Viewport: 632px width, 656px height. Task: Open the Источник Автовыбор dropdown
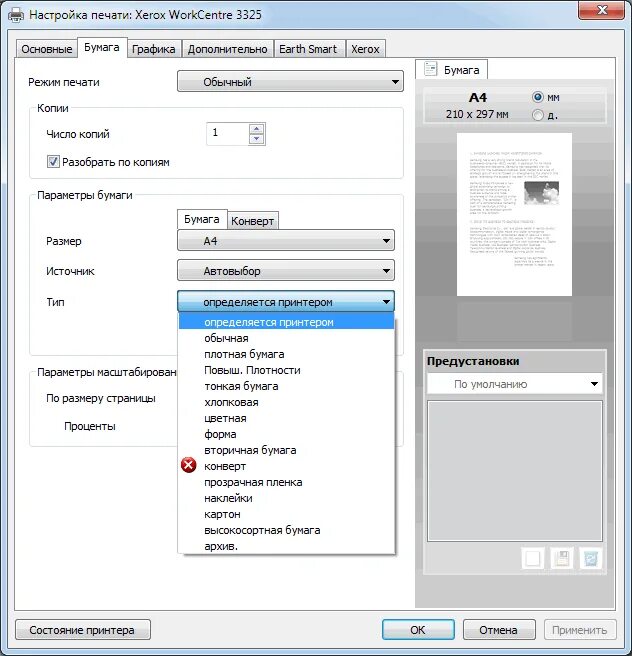click(286, 271)
